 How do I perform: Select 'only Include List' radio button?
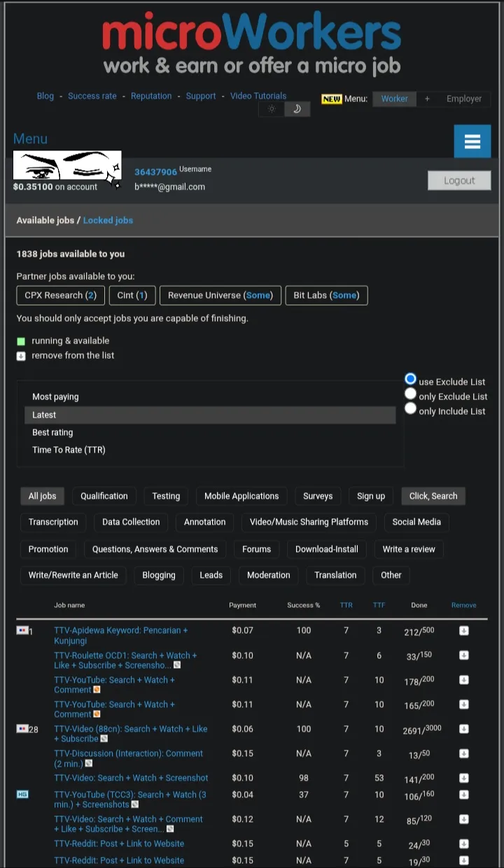(410, 408)
